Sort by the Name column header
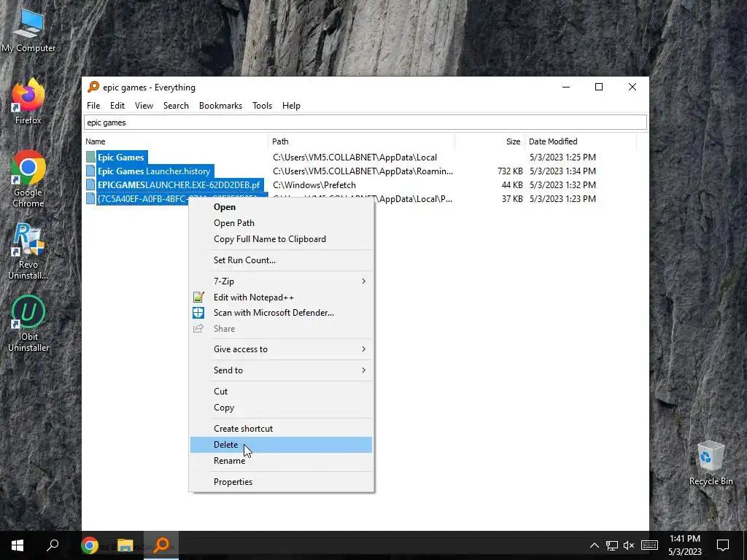Image resolution: width=747 pixels, height=560 pixels. (x=176, y=141)
